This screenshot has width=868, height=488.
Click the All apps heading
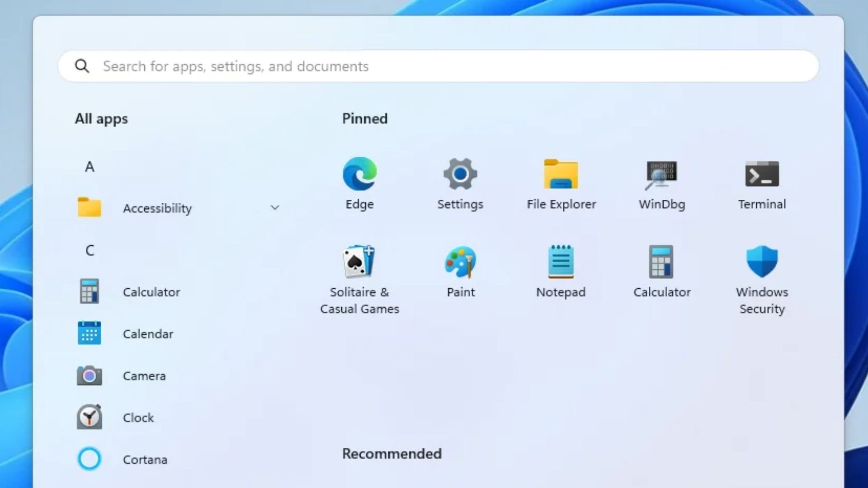101,119
